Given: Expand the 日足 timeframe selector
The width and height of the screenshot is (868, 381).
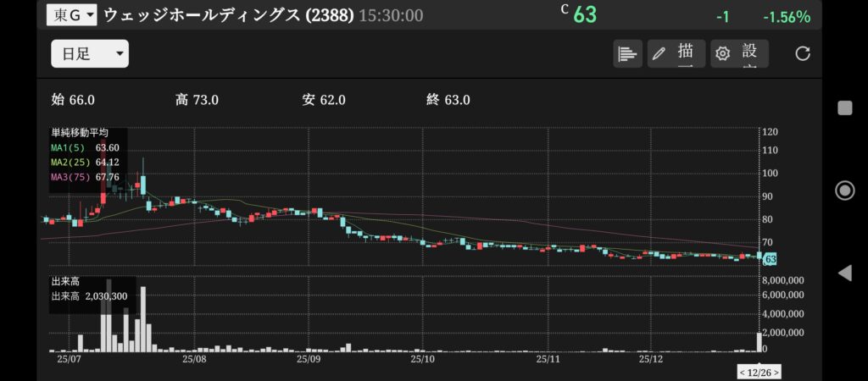Looking at the screenshot, I should (90, 54).
